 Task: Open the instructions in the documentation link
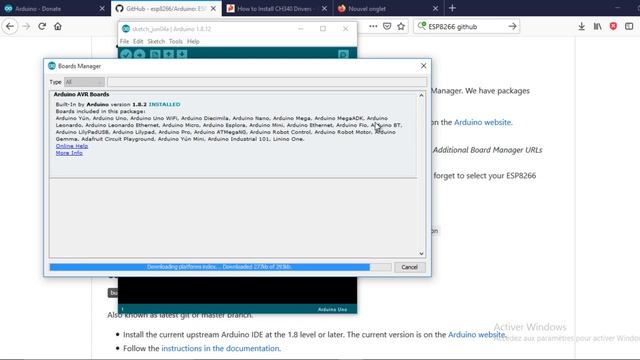[220, 348]
